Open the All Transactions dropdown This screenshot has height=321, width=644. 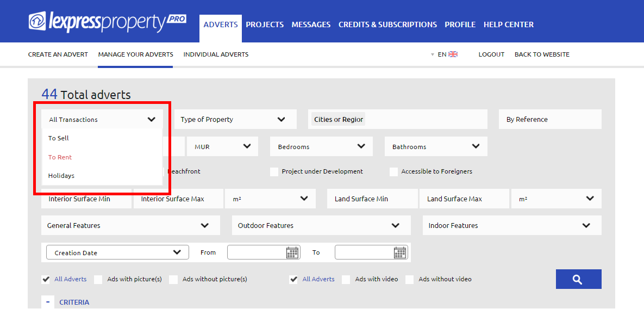click(102, 120)
